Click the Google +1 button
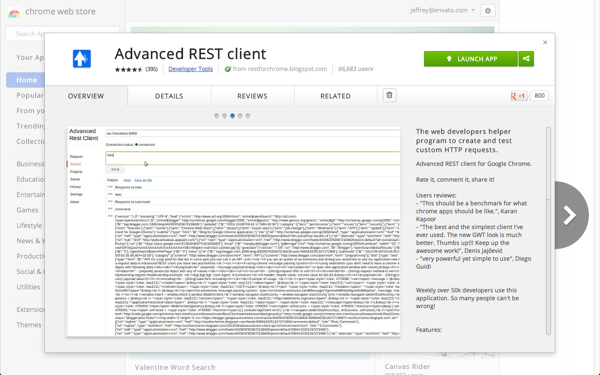Image resolution: width=600 pixels, height=375 pixels. [518, 96]
